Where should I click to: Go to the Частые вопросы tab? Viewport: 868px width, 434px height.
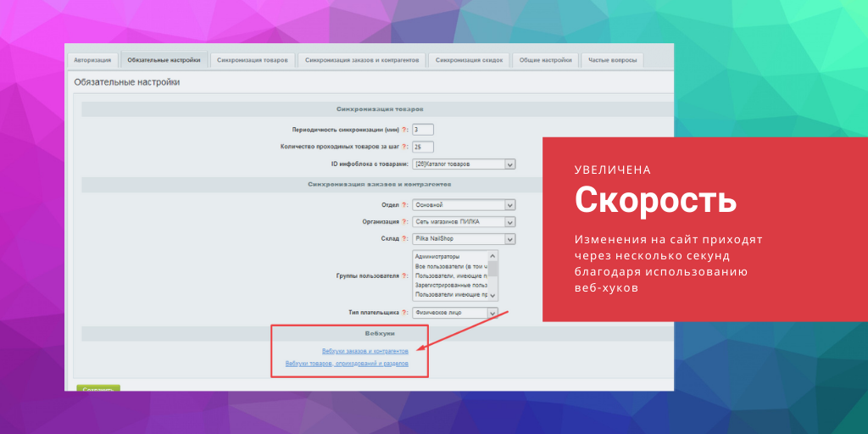click(615, 60)
